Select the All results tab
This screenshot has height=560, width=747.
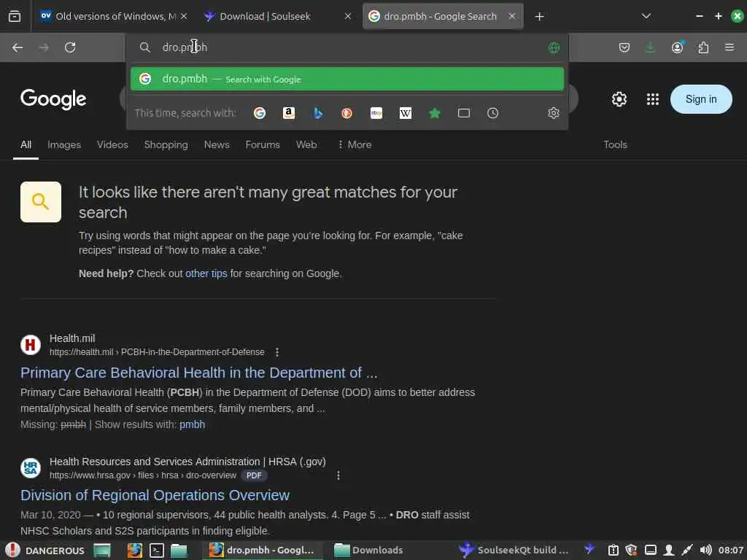tap(26, 145)
